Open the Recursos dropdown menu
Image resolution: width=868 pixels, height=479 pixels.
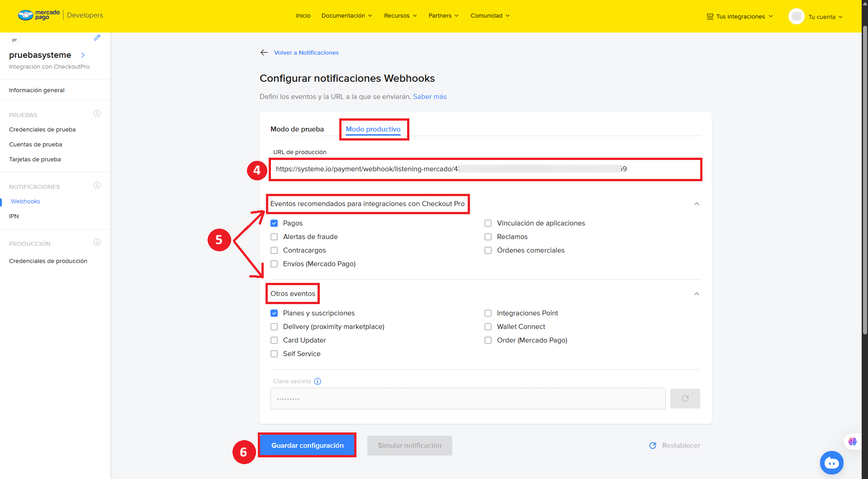coord(400,16)
